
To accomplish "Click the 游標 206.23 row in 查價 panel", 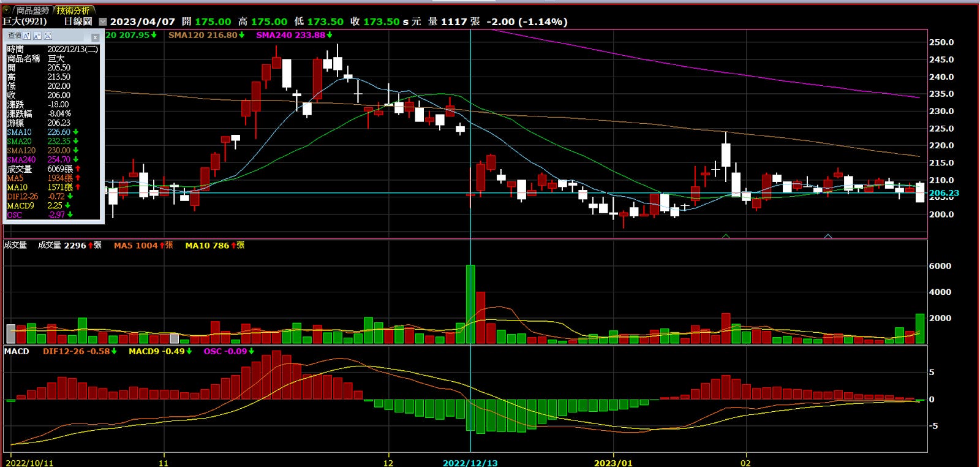I will tap(52, 123).
